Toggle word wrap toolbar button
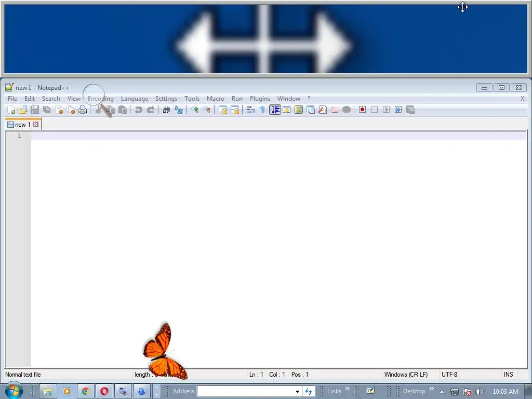The width and height of the screenshot is (532, 399). (x=251, y=110)
